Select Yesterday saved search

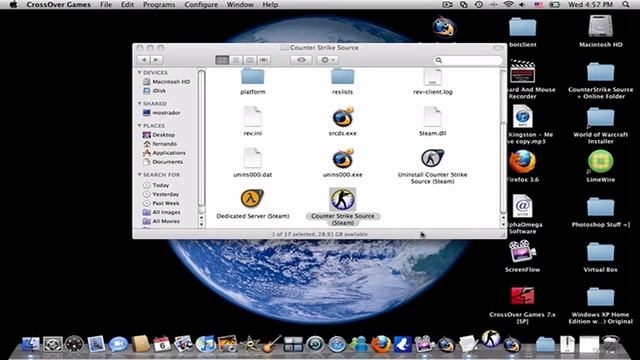pos(161,194)
